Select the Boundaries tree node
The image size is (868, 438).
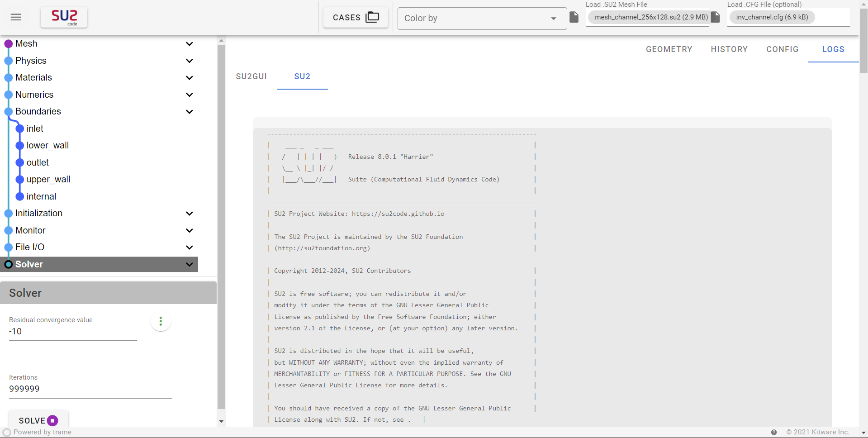[38, 111]
